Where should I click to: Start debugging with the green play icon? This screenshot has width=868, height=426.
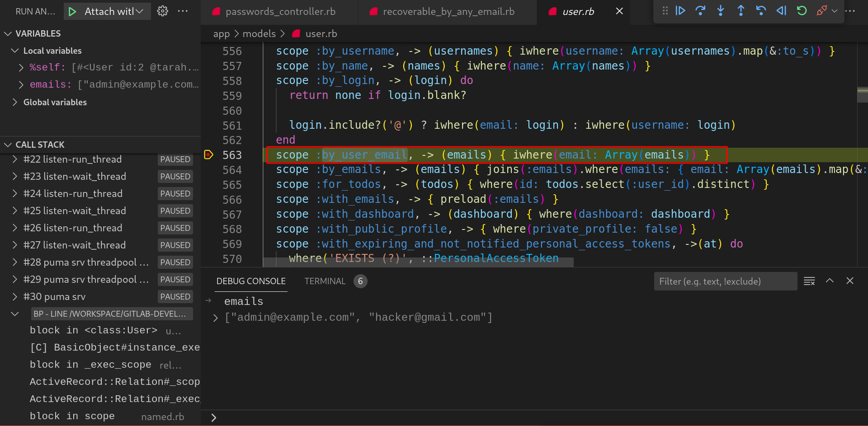(72, 12)
